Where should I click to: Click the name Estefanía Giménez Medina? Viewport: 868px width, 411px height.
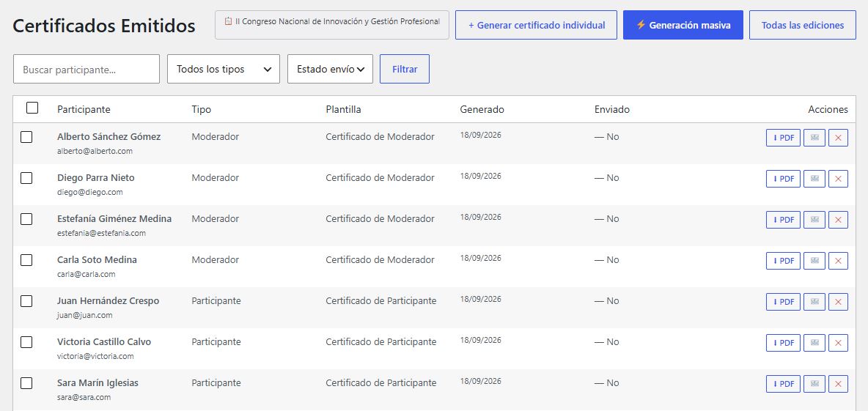114,218
